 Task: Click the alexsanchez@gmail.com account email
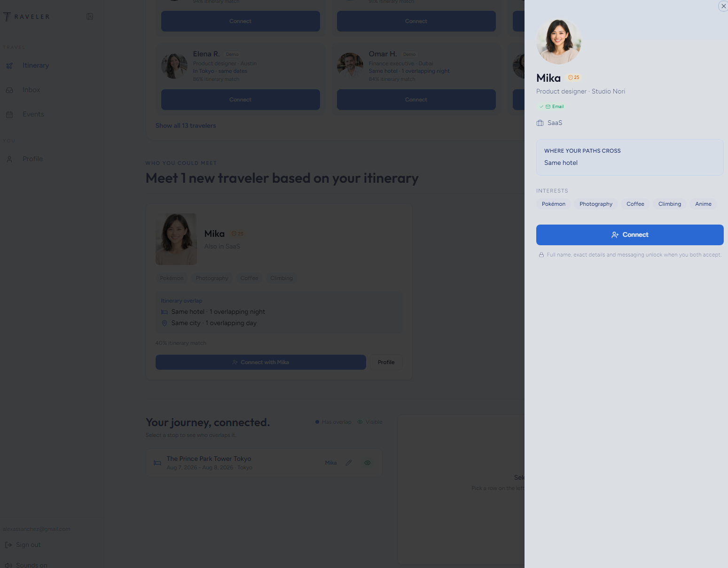click(x=37, y=529)
